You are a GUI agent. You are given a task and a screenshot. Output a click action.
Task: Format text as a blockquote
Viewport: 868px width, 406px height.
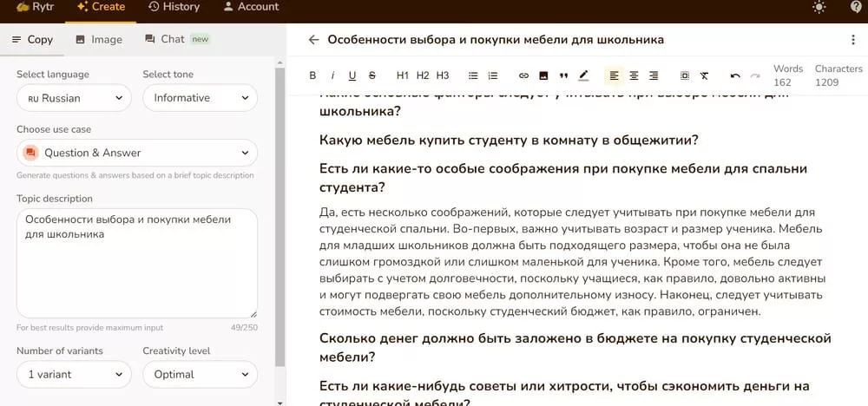(x=563, y=75)
